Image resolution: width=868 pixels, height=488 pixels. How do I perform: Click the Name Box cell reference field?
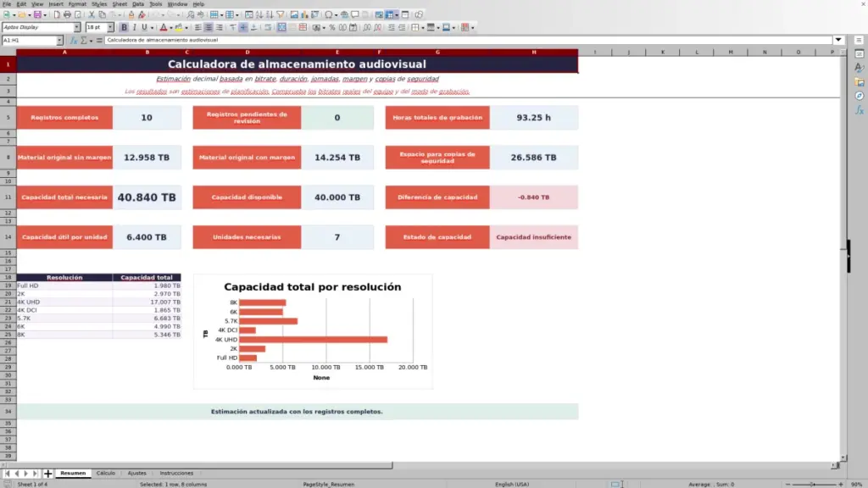pos(29,40)
